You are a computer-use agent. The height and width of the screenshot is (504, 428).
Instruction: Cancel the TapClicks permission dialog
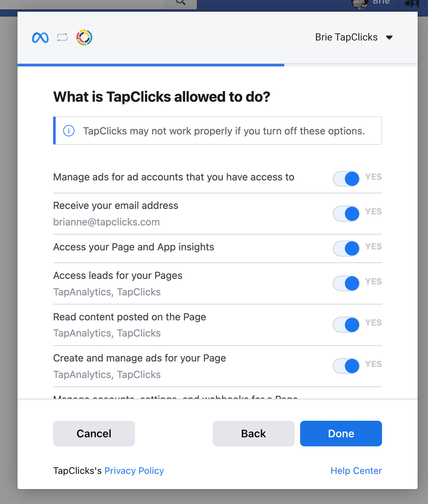point(94,433)
